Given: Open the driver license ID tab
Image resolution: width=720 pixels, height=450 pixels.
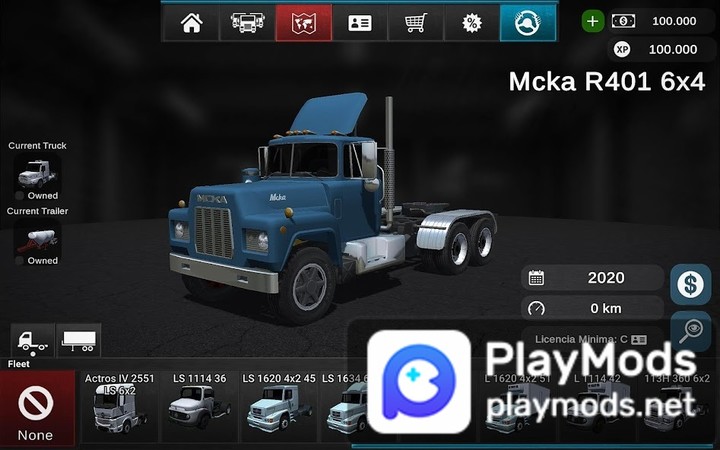Looking at the screenshot, I should tap(360, 22).
